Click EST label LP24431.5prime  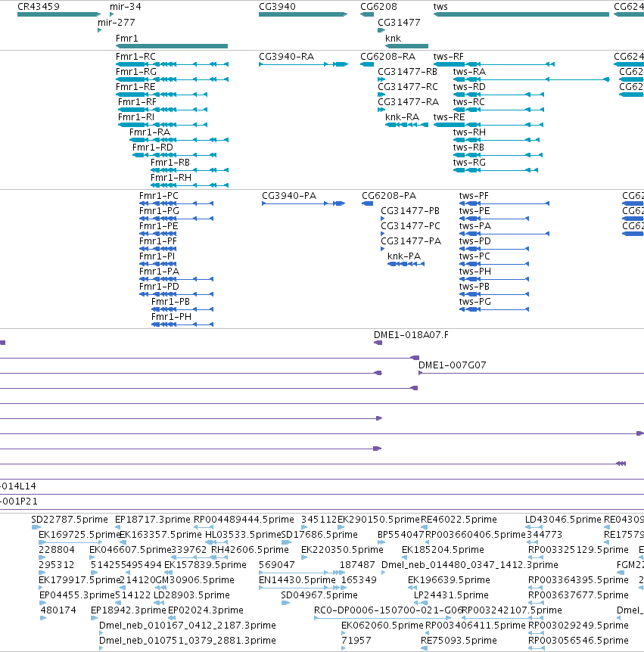pos(451,595)
